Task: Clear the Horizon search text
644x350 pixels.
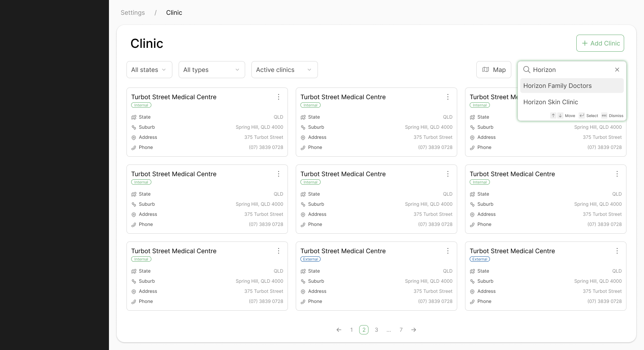Action: (617, 70)
